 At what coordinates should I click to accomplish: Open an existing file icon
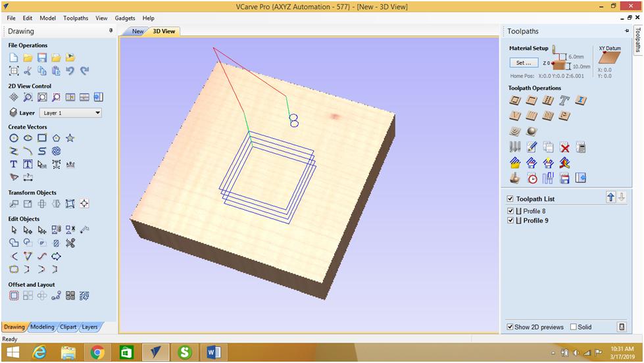28,58
